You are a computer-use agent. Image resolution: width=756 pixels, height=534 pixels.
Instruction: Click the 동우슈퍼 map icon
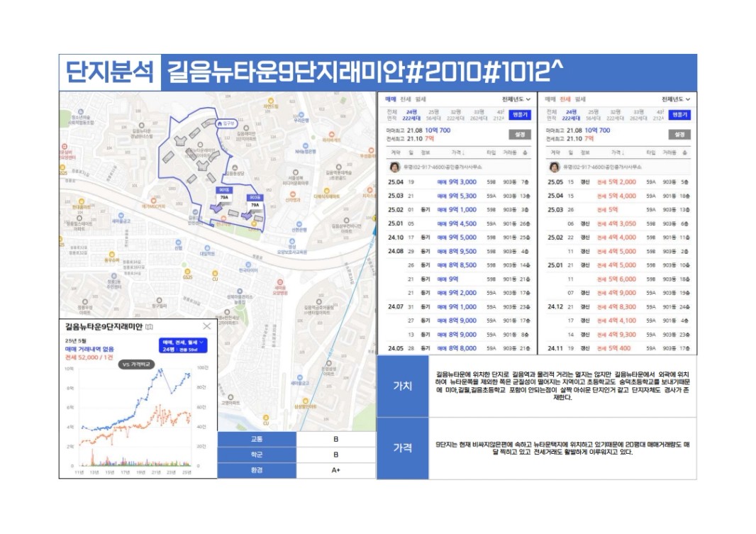[112, 255]
